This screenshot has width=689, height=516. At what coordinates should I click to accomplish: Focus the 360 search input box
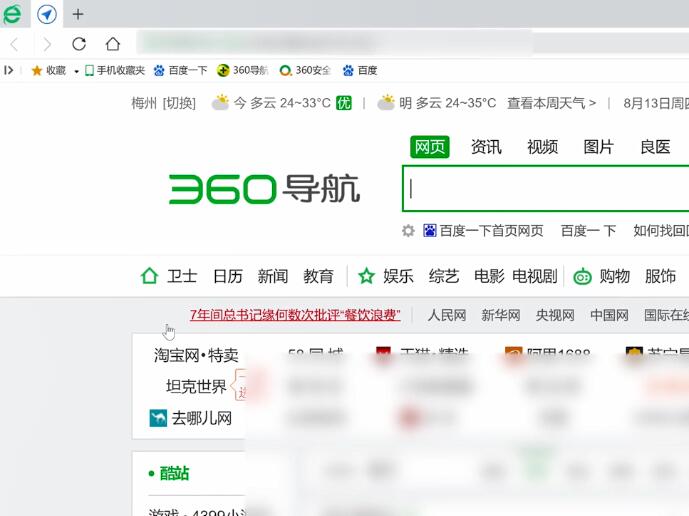545,189
